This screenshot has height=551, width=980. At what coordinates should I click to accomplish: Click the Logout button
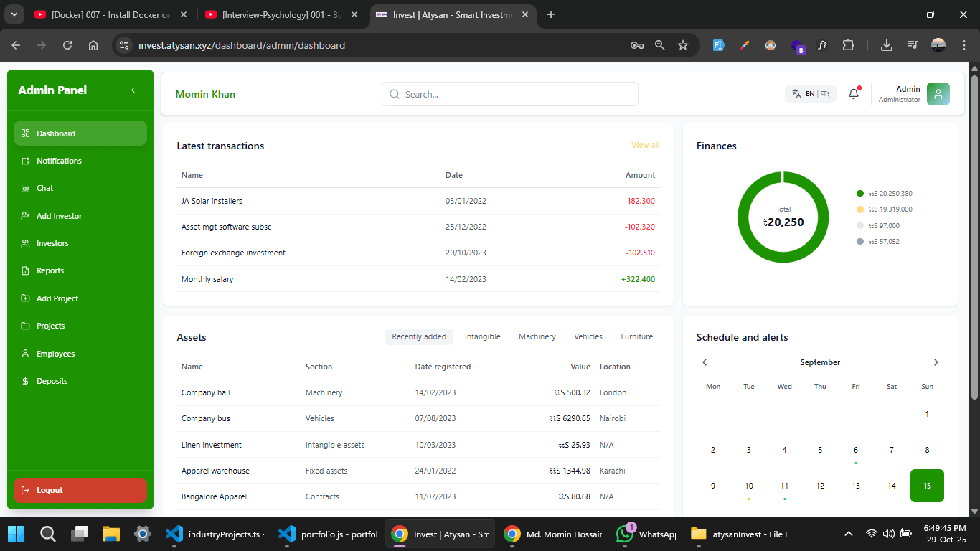coord(80,490)
